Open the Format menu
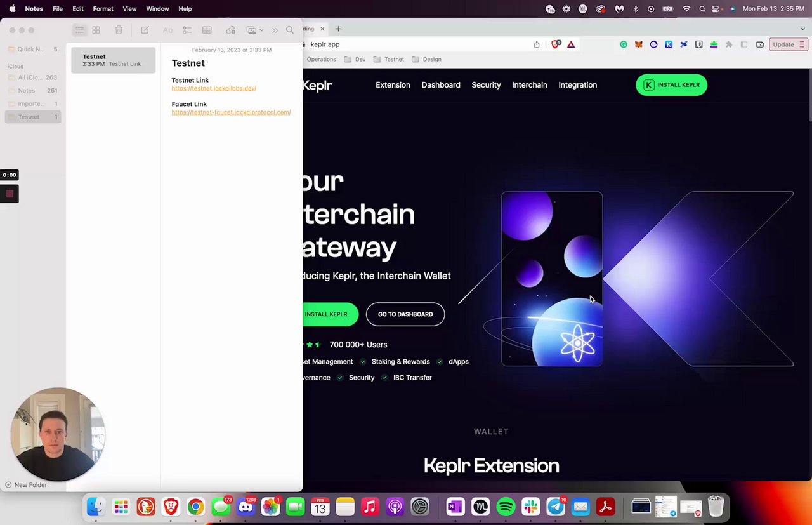Screen dimensions: 812x525 pos(103,9)
